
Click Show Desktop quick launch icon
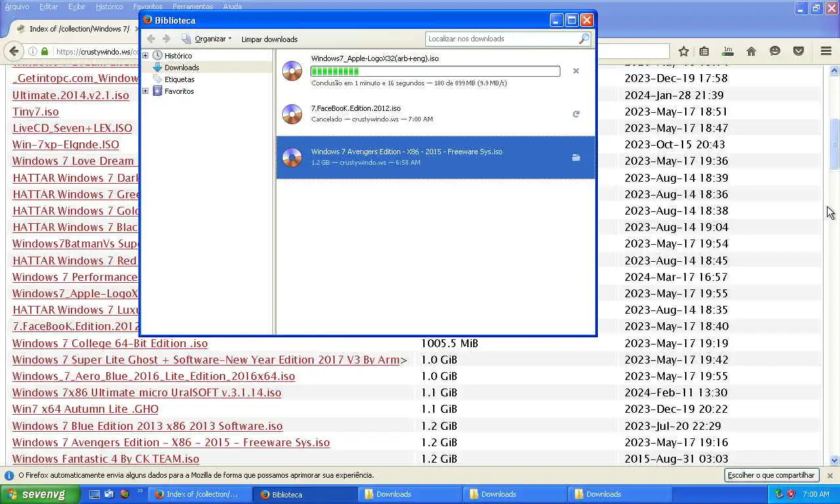pyautogui.click(x=94, y=494)
